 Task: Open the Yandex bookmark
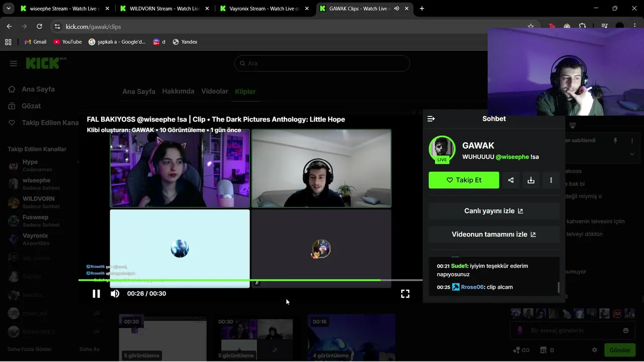(185, 42)
